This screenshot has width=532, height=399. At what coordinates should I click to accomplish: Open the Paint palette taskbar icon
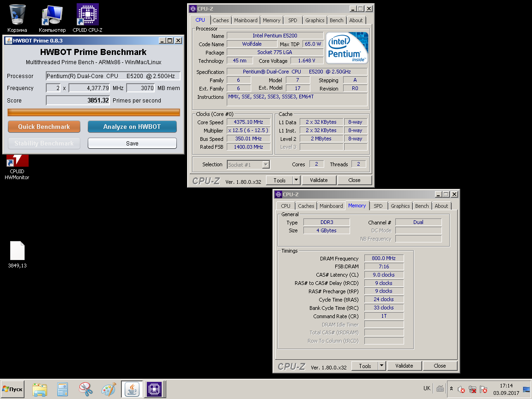coord(109,389)
